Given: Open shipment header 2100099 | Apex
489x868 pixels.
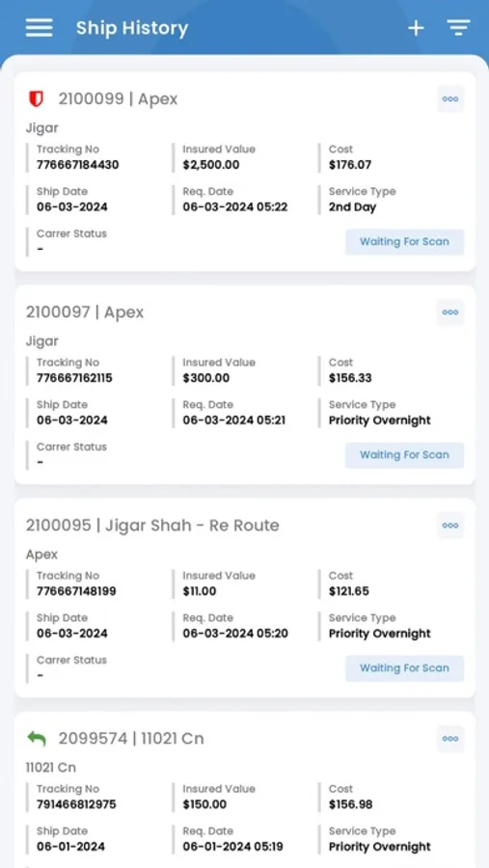Looking at the screenshot, I should click(x=118, y=99).
